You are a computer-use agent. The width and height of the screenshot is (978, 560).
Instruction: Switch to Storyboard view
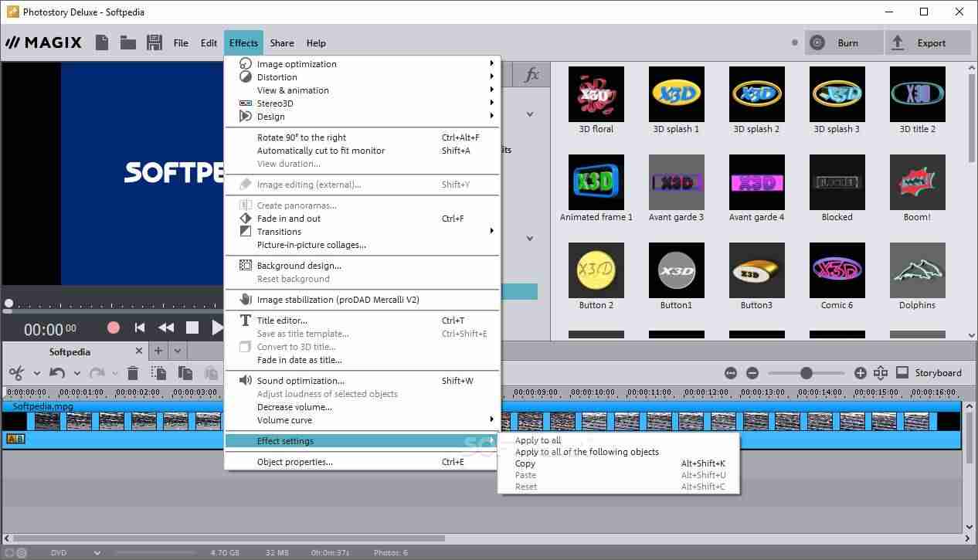929,373
